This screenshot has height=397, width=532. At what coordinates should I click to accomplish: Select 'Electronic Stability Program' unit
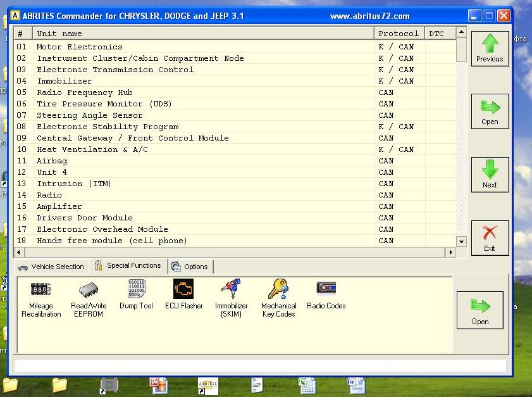[x=108, y=127]
